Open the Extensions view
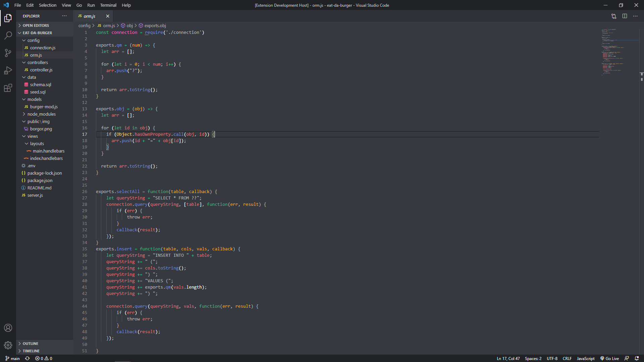Viewport: 644px width, 362px height. [x=8, y=88]
